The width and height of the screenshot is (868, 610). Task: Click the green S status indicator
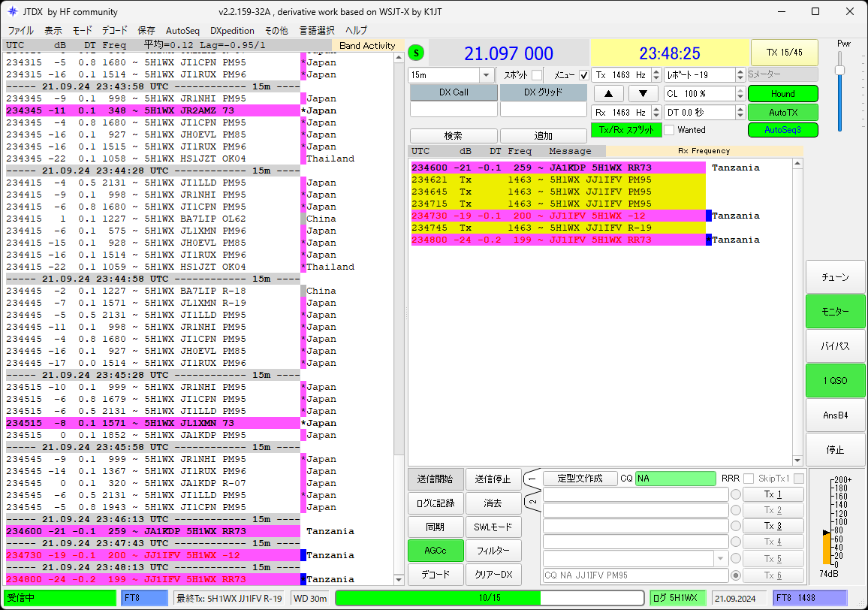coord(416,53)
